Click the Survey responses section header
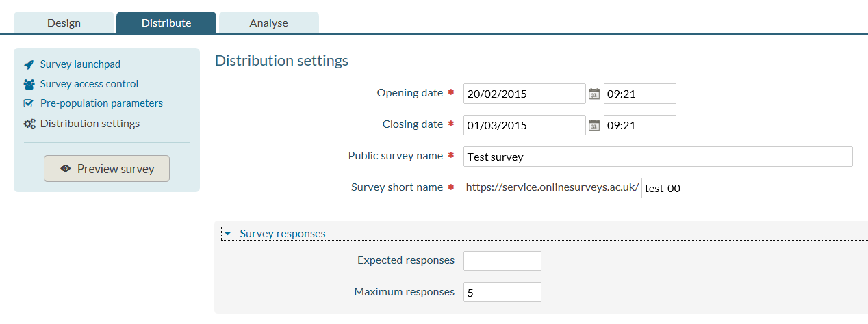The height and width of the screenshot is (324, 868). click(x=283, y=234)
